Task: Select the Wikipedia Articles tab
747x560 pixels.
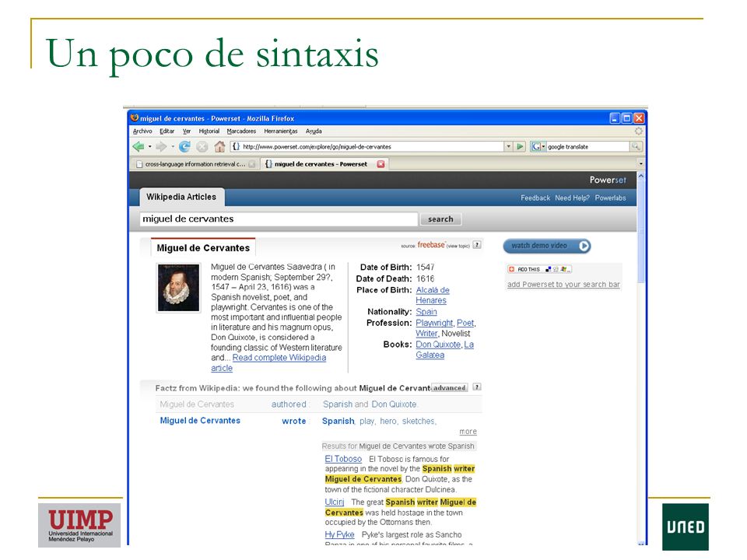Action: point(181,197)
